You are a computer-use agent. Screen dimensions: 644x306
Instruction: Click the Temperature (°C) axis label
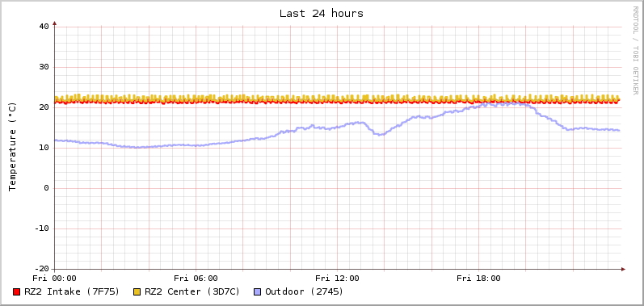click(13, 147)
